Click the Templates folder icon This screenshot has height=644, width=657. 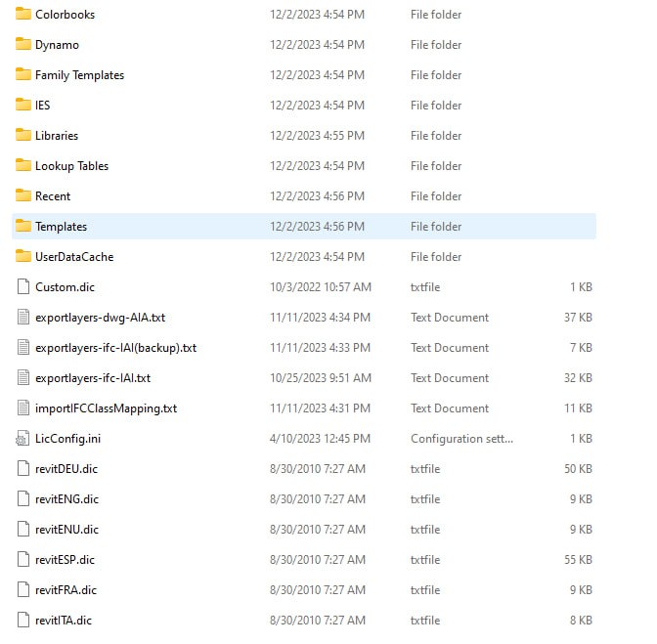(23, 226)
